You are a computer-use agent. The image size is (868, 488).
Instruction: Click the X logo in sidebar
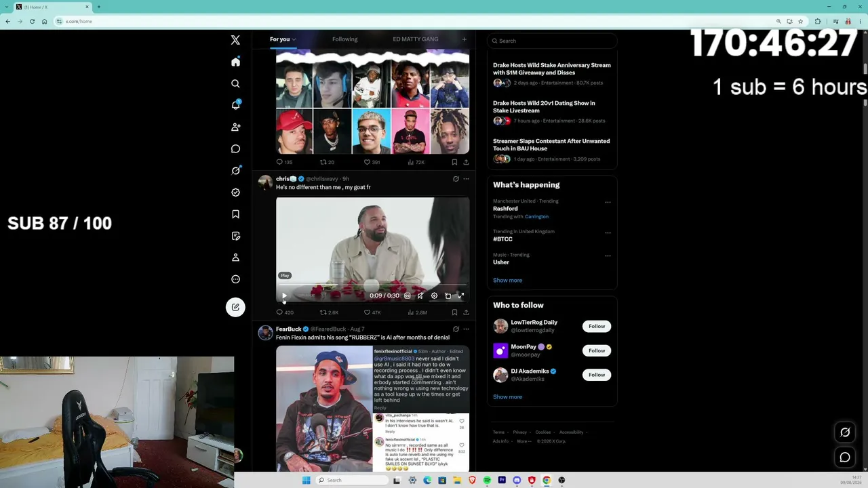click(x=235, y=40)
